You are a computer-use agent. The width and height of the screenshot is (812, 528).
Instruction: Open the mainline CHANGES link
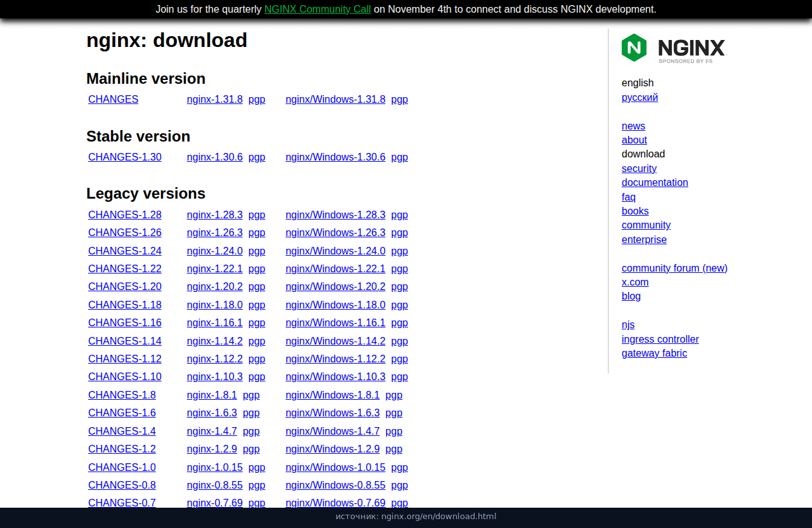(x=113, y=99)
